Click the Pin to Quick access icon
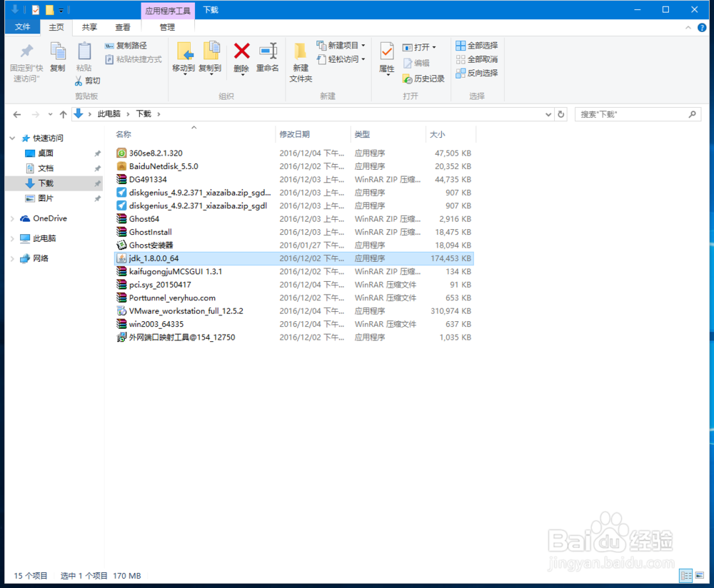The width and height of the screenshot is (714, 588). 27,51
